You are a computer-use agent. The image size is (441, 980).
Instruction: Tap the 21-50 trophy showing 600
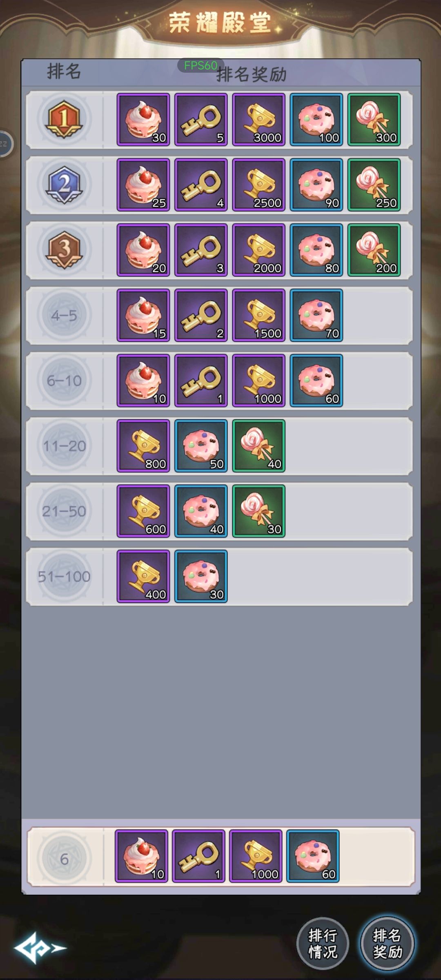point(143,512)
